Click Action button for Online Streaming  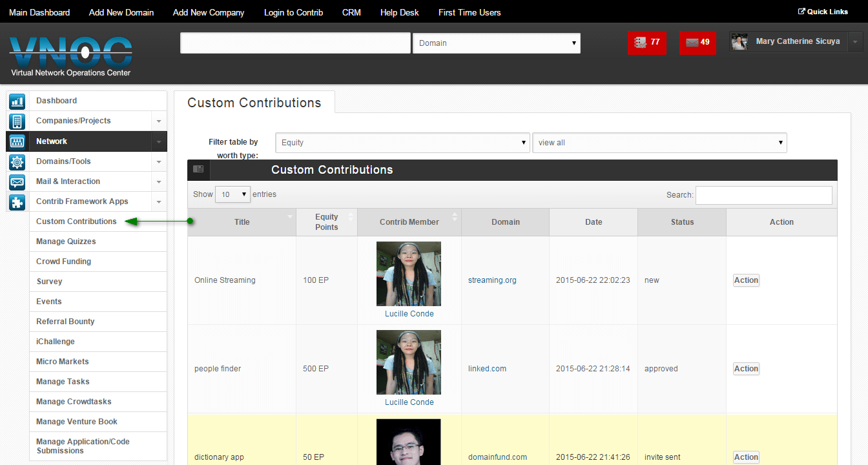pos(746,280)
